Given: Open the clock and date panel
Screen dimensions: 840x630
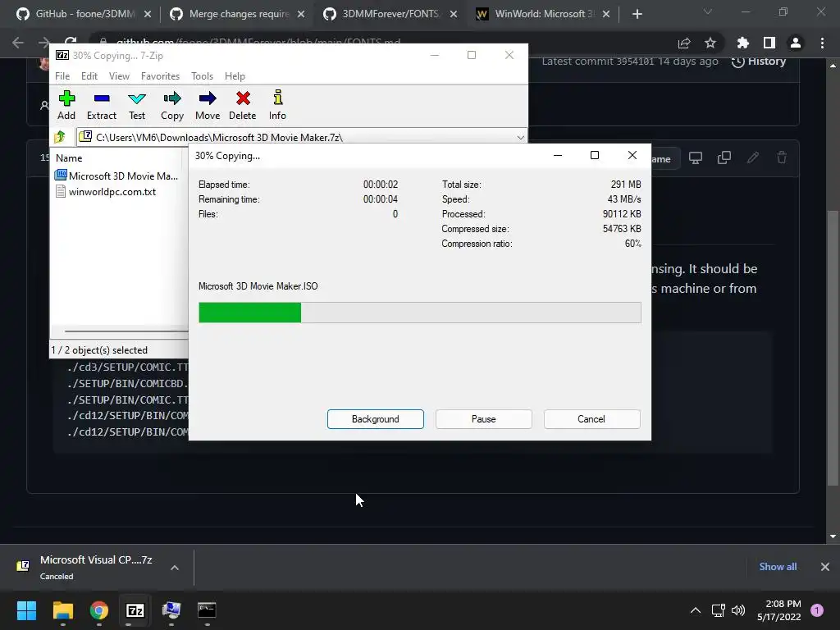Looking at the screenshot, I should 779,610.
